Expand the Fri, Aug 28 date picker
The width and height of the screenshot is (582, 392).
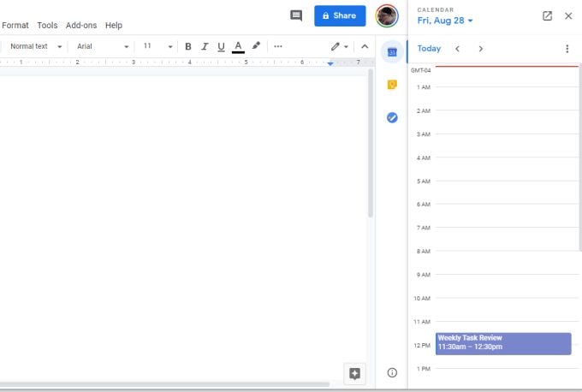(x=445, y=21)
